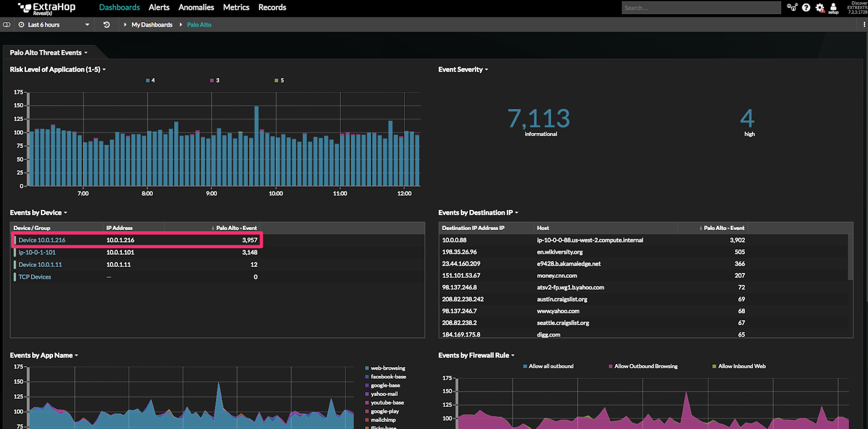
Task: Select the en.wikiversity.org host row
Action: (643, 252)
